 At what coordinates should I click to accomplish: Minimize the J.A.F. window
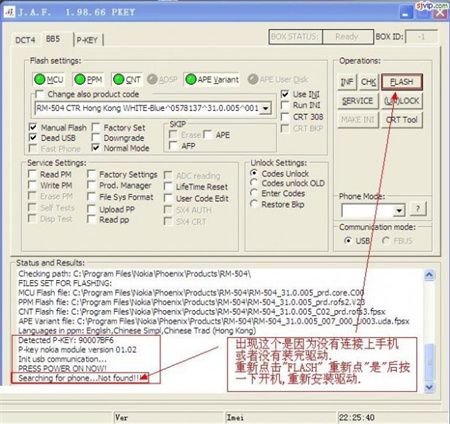[x=405, y=13]
